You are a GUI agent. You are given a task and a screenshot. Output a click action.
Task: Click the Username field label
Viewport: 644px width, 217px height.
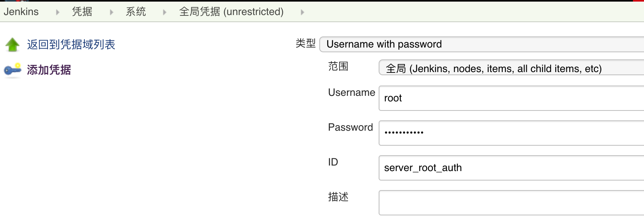point(351,93)
